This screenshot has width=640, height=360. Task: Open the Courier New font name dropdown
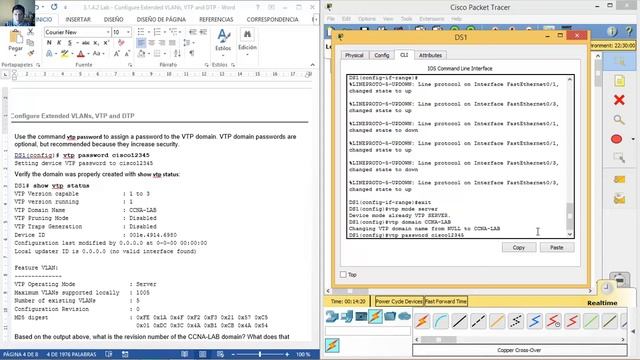click(108, 32)
